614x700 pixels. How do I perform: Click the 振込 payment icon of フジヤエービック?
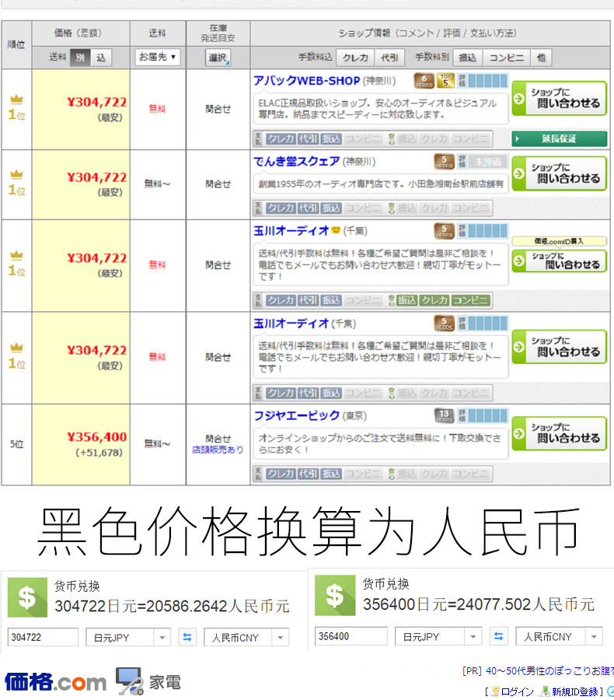pos(331,474)
